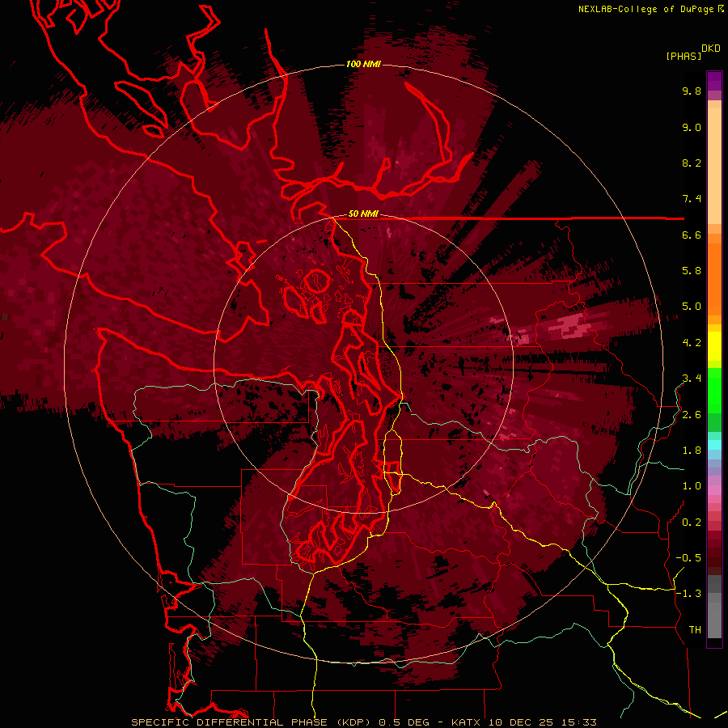Viewport: 728px width, 728px height.
Task: Click the -0.5 scale value
Action: tap(688, 558)
